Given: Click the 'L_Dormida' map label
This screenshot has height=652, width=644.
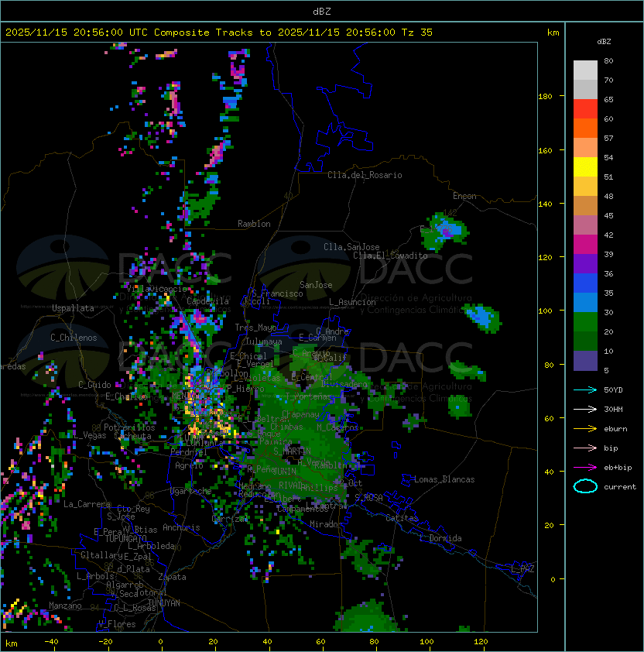Looking at the screenshot, I should point(440,538).
